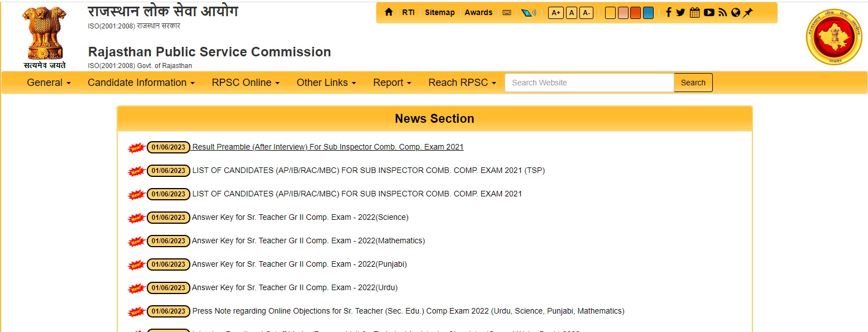This screenshot has width=868, height=332.
Task: Focus the Search Website input field
Action: [589, 83]
